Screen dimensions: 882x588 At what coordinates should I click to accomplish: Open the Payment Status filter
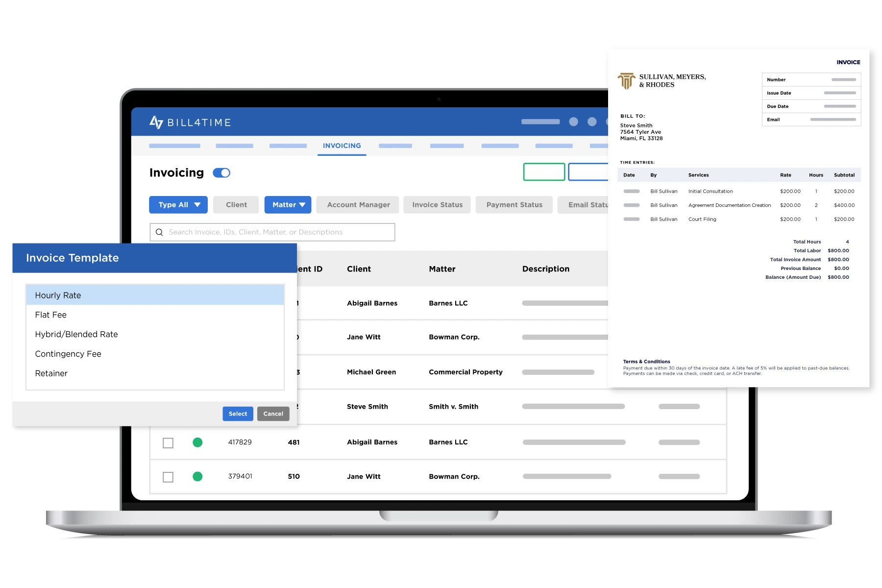coord(514,205)
